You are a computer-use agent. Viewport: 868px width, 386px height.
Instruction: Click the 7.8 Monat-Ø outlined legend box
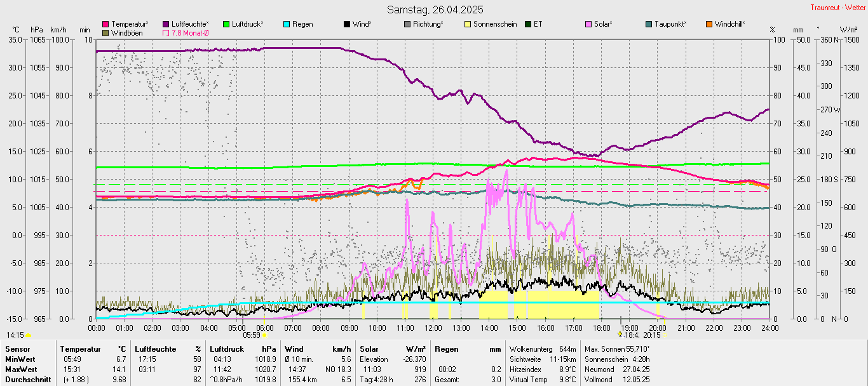pyautogui.click(x=166, y=32)
